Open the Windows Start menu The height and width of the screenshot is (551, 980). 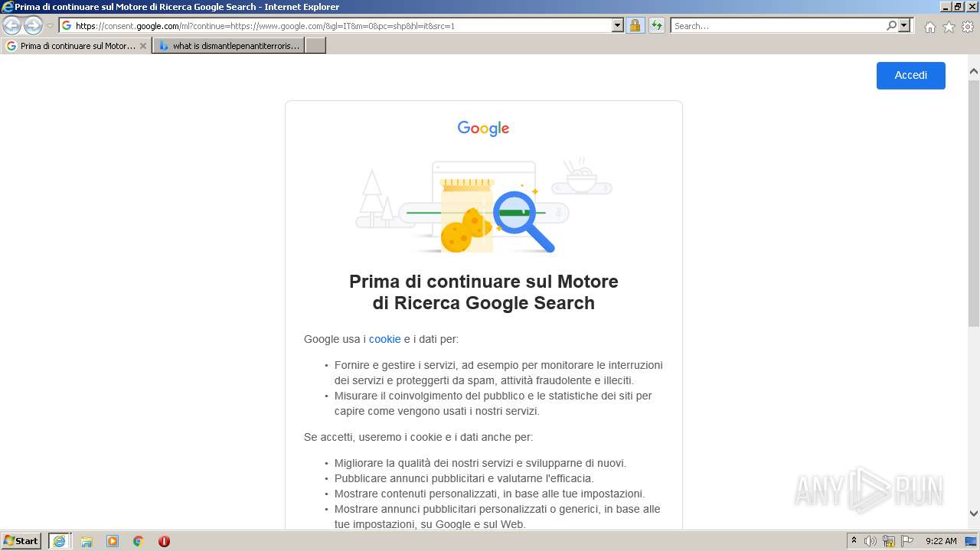[x=21, y=541]
